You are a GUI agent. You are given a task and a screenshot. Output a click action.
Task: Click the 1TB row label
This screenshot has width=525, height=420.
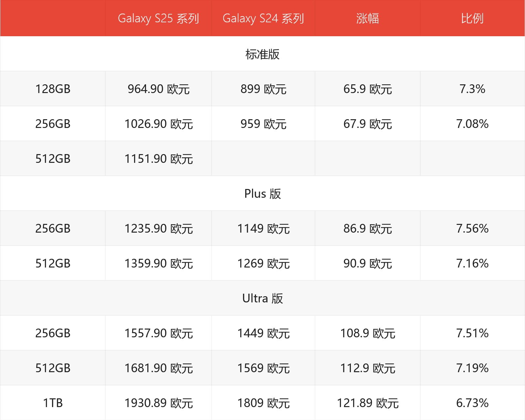tap(53, 403)
